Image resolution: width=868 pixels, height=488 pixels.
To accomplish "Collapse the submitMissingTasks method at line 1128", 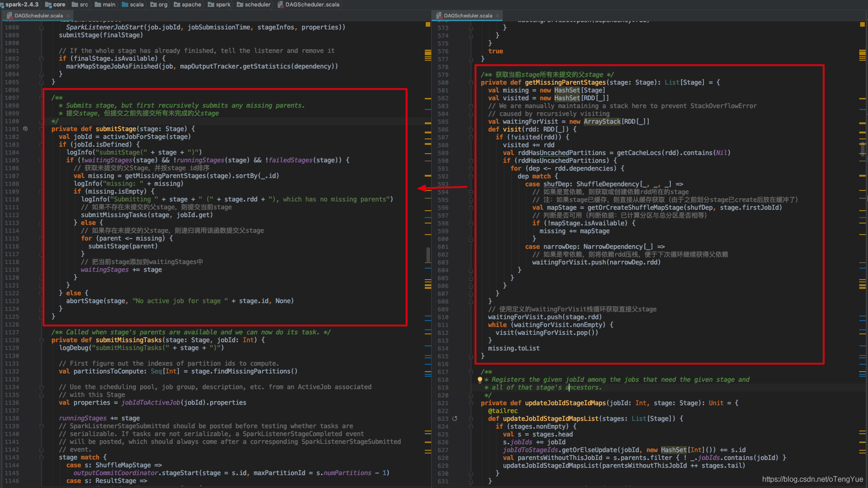I will [x=41, y=340].
